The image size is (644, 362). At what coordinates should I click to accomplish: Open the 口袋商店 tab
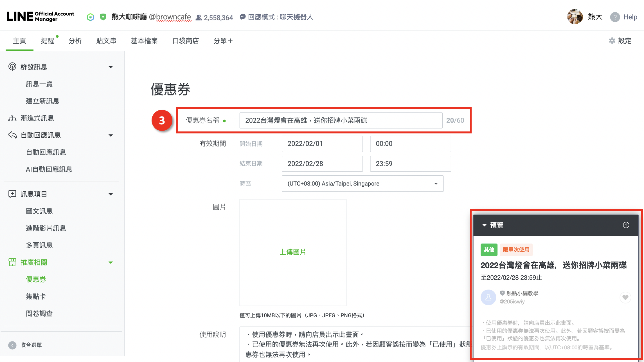(x=186, y=41)
